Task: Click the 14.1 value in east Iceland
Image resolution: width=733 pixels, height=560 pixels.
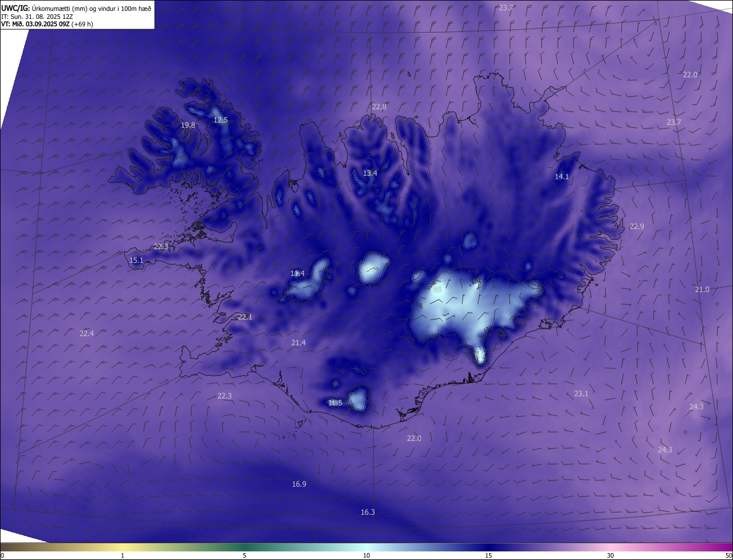Action: (x=562, y=177)
